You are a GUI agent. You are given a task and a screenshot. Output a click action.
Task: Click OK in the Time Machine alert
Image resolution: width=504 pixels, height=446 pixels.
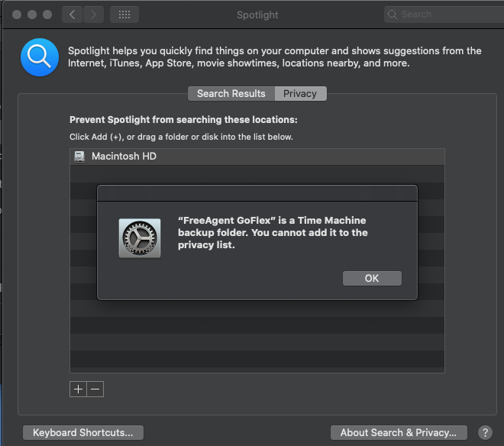pyautogui.click(x=372, y=278)
